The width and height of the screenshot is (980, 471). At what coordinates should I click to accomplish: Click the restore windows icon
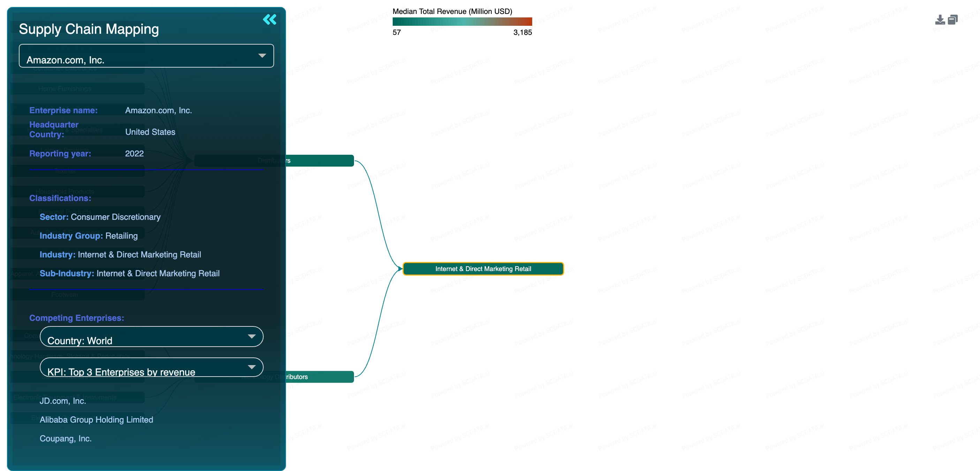[x=952, y=20]
